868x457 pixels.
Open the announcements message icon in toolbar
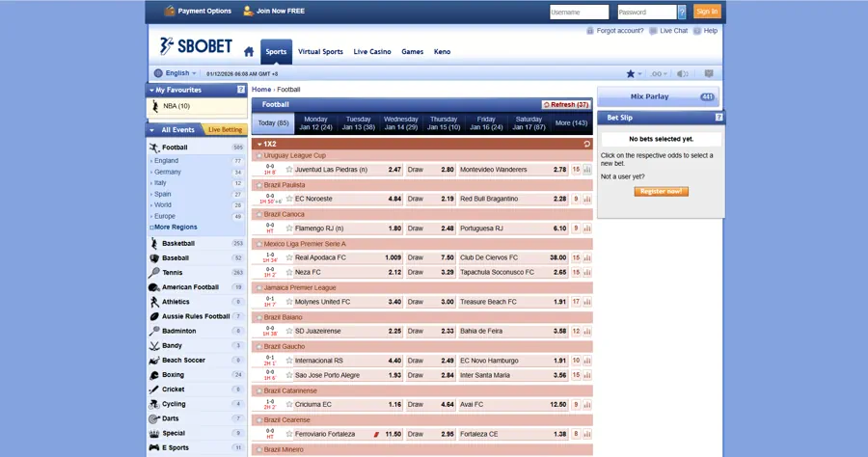(x=709, y=73)
